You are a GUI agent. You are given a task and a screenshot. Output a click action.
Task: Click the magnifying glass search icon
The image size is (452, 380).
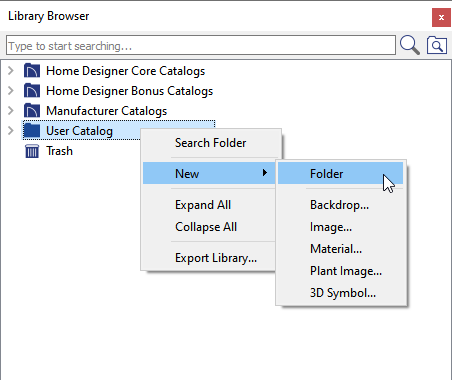pos(410,45)
